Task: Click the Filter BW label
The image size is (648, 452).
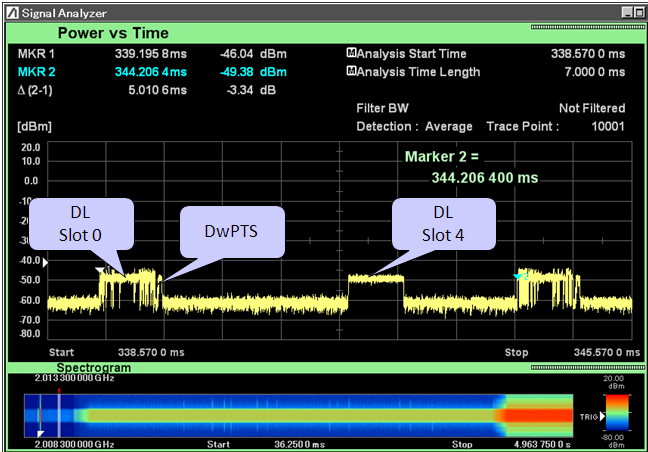Action: (x=382, y=108)
